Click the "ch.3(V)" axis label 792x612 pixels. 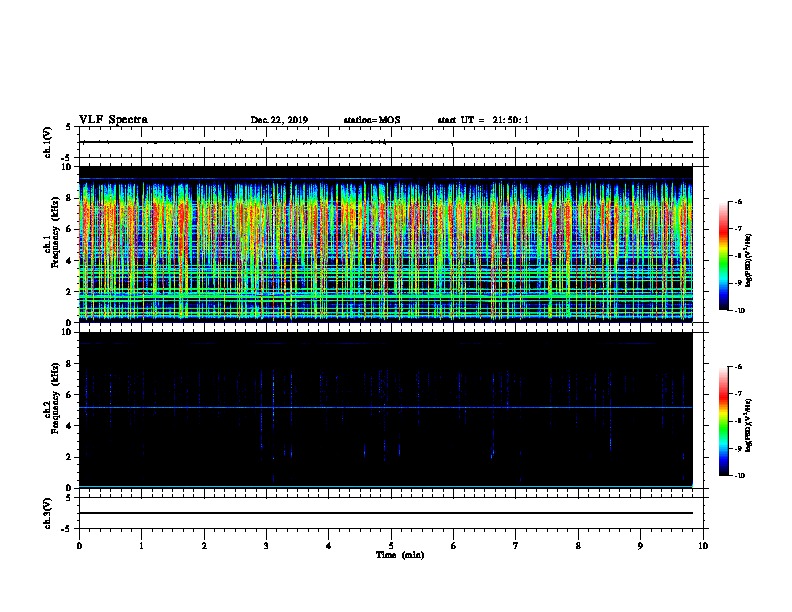48,514
